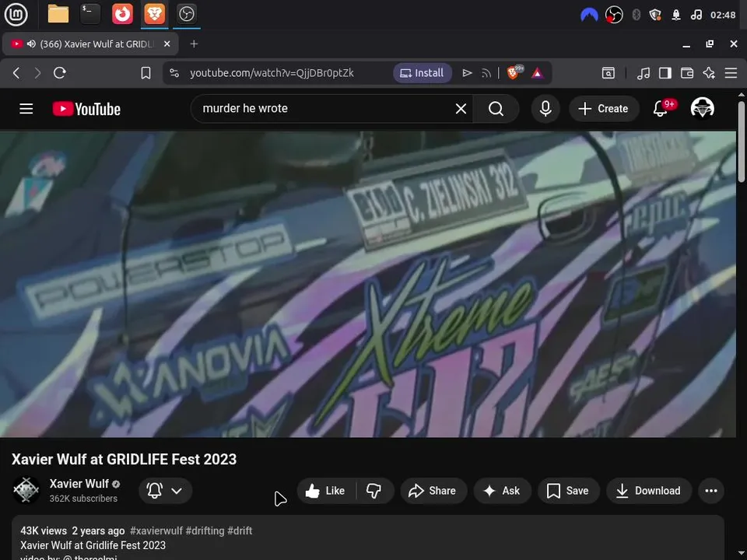Go back to the previous page
The width and height of the screenshot is (747, 560).
coord(16,73)
